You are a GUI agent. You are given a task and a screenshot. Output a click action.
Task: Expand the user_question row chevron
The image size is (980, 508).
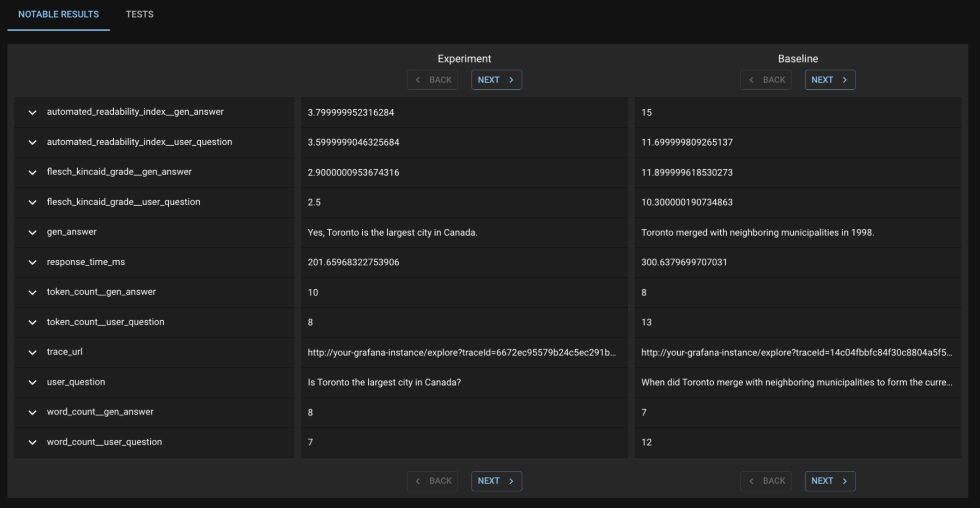(32, 382)
